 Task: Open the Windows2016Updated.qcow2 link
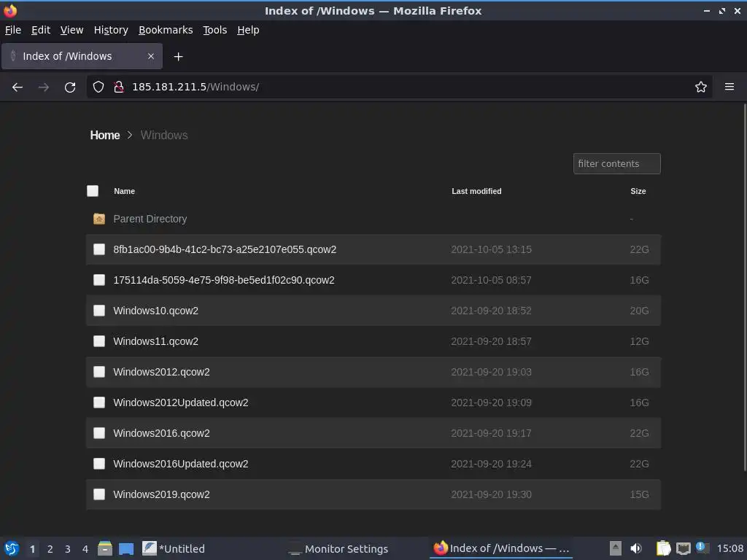(x=181, y=464)
